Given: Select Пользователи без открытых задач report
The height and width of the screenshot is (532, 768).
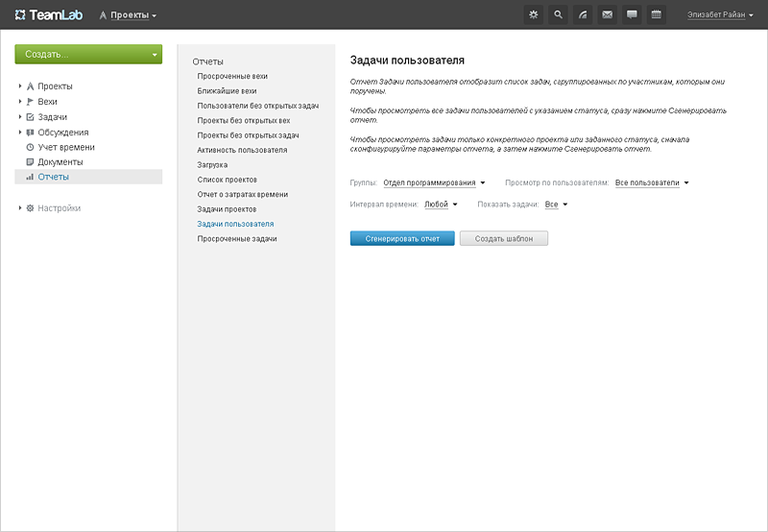Looking at the screenshot, I should (258, 106).
